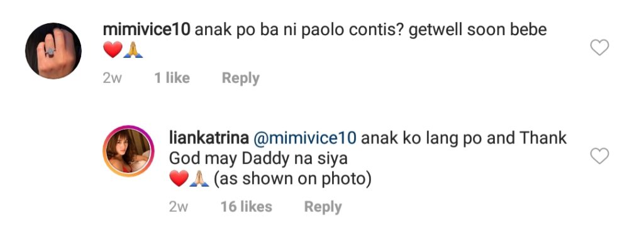
Task: Click the 2w timestamp under liankatrina's reply
Action: click(178, 207)
